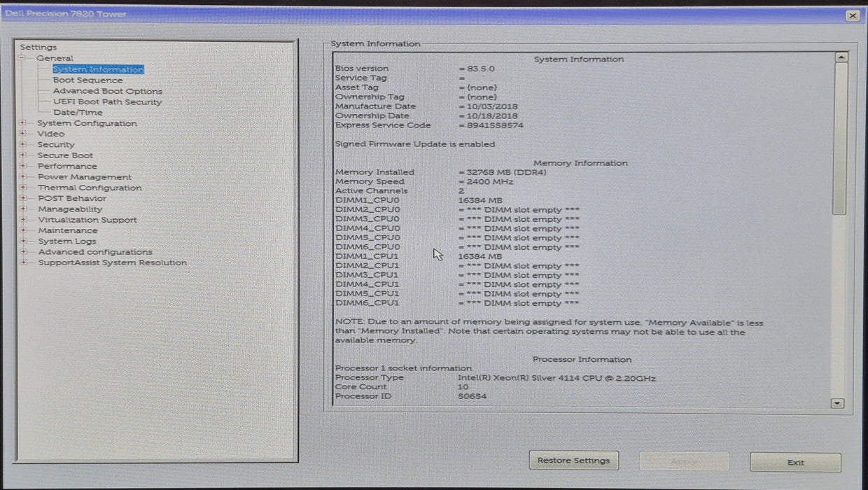Close the BIOS setup window

click(852, 15)
